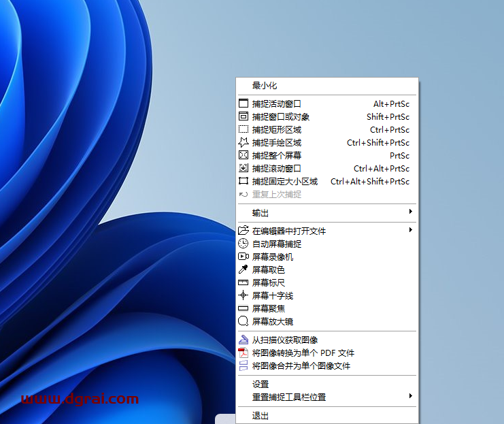Select 捕捉窗口或对象 text
This screenshot has height=424, width=504.
pos(281,116)
